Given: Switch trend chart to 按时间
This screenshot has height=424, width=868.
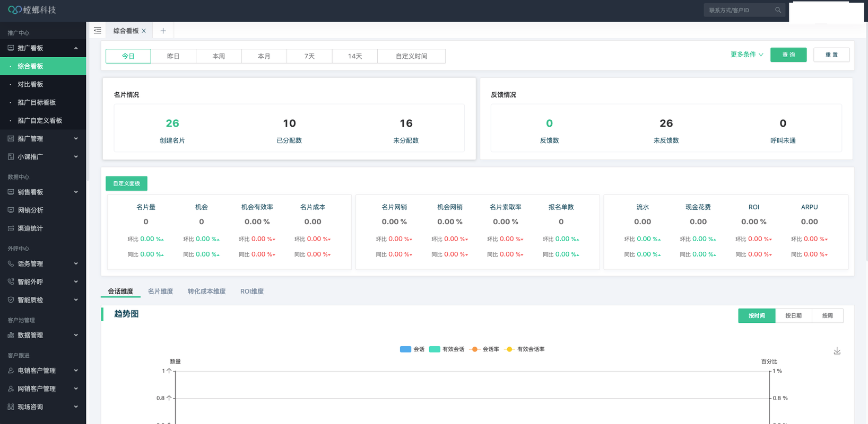Looking at the screenshot, I should pos(757,316).
